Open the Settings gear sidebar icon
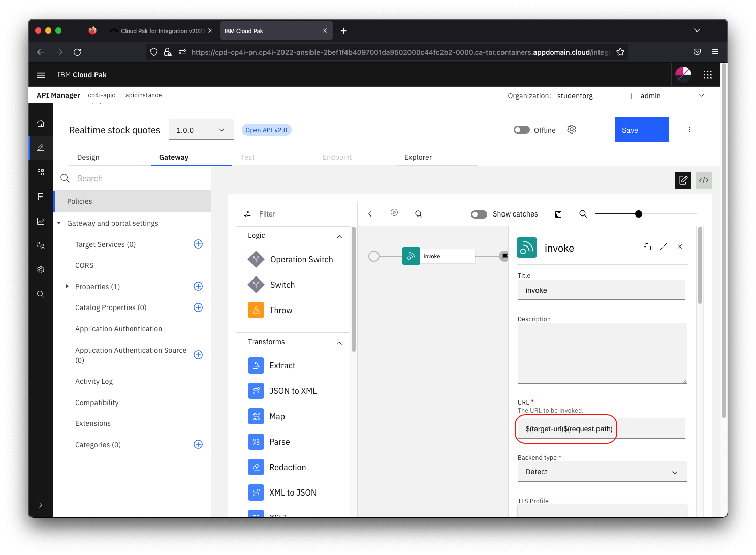The height and width of the screenshot is (555, 756). coord(41,270)
